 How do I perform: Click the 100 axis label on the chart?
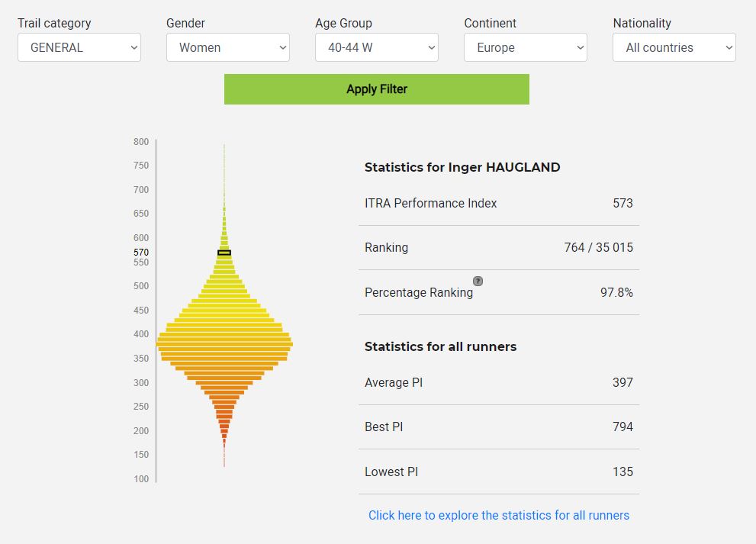point(141,479)
